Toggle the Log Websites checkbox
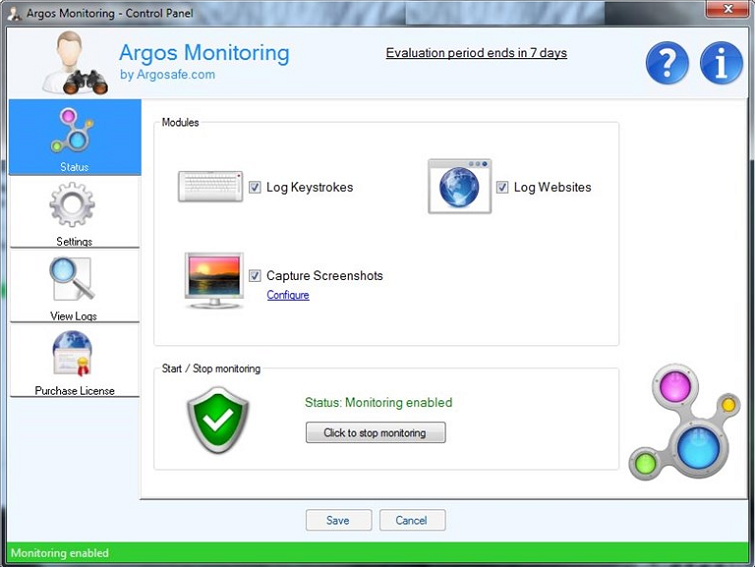Image resolution: width=755 pixels, height=567 pixels. 502,187
